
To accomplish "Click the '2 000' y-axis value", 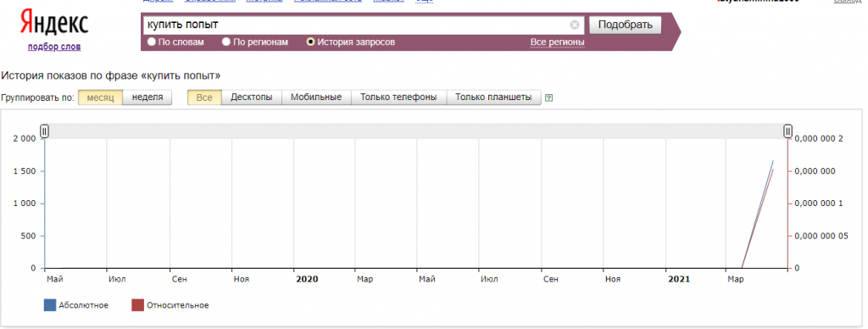I will click(x=24, y=138).
